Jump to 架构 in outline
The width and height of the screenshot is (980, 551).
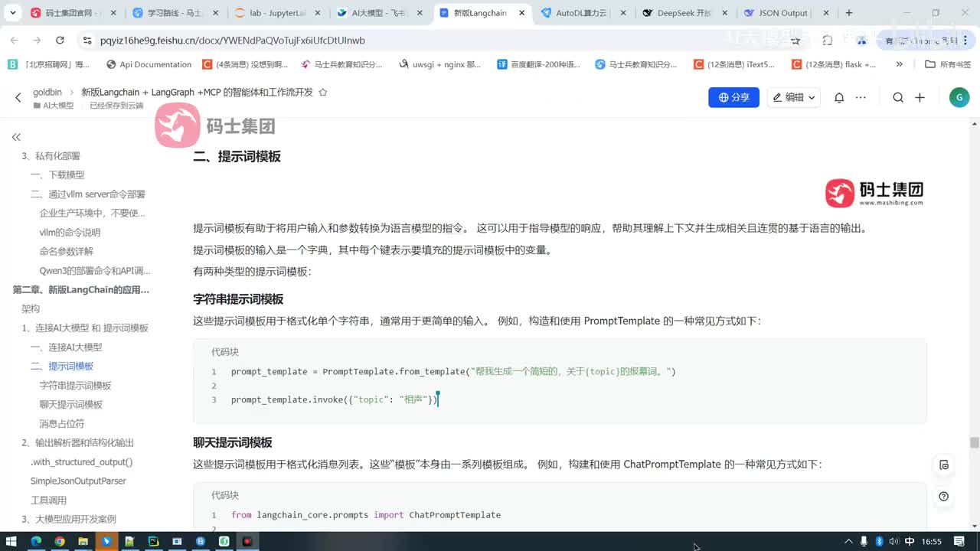tap(31, 308)
